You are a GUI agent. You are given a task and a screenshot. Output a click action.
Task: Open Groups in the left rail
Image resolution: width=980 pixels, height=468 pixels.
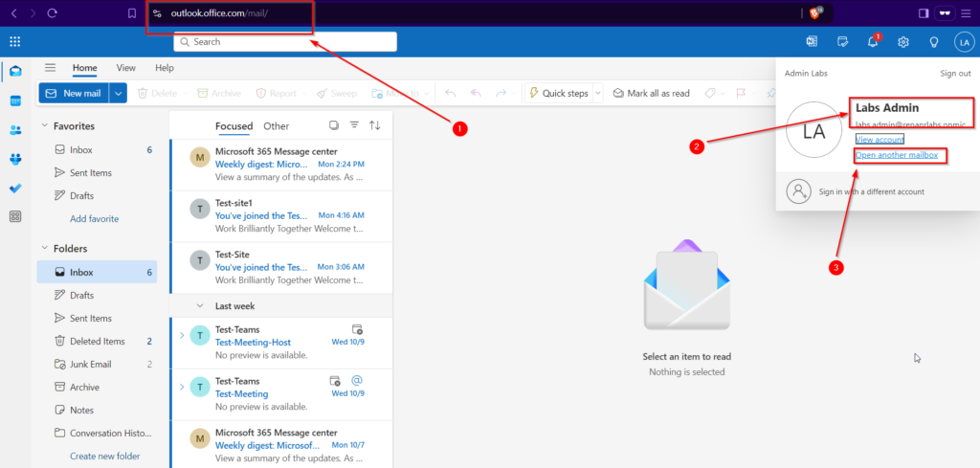coord(15,159)
